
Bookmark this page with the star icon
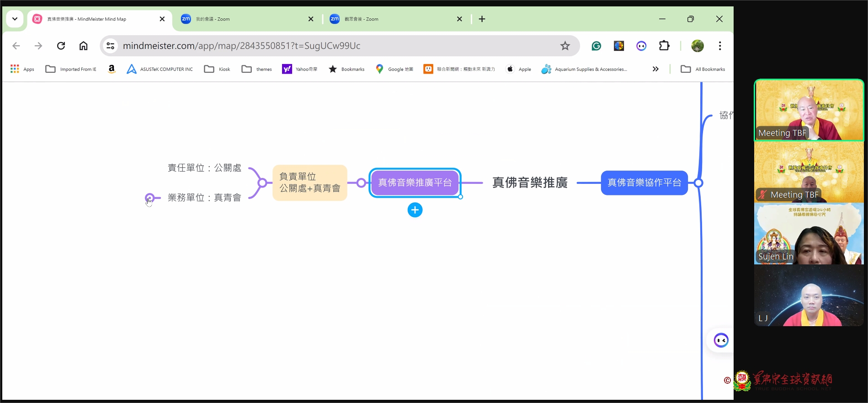[565, 46]
